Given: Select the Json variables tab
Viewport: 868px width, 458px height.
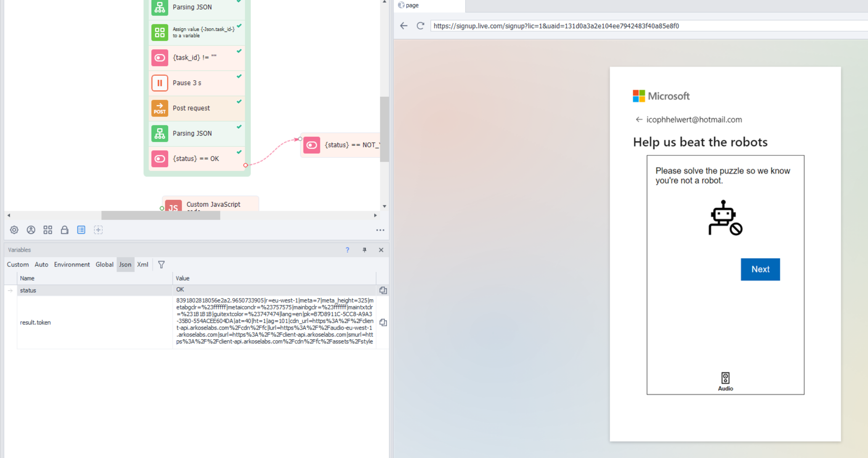Looking at the screenshot, I should point(125,264).
